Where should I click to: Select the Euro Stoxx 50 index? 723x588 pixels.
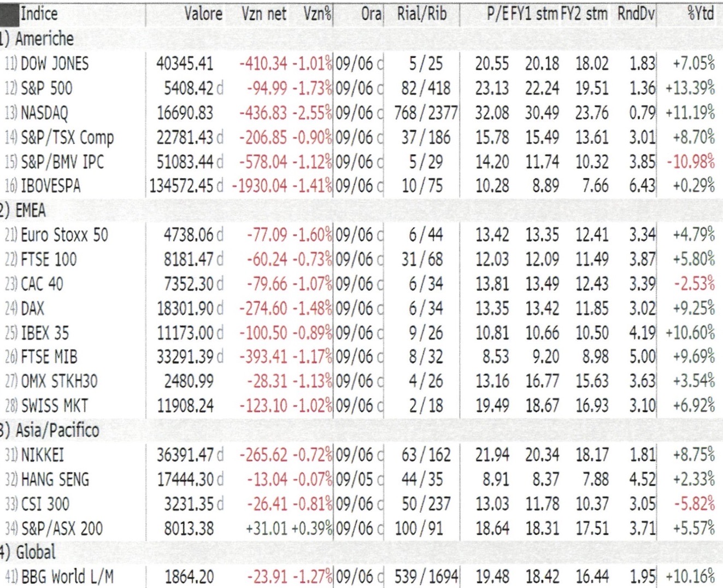coord(64,235)
